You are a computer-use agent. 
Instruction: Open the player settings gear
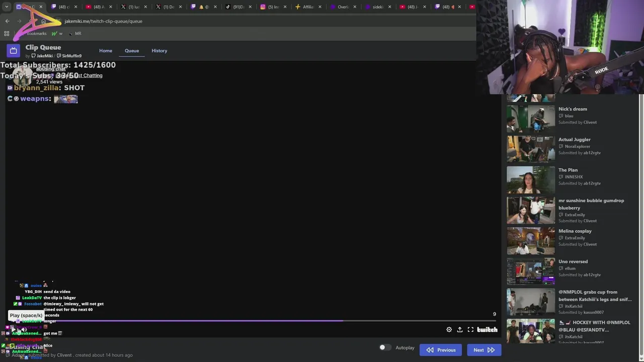point(449,330)
